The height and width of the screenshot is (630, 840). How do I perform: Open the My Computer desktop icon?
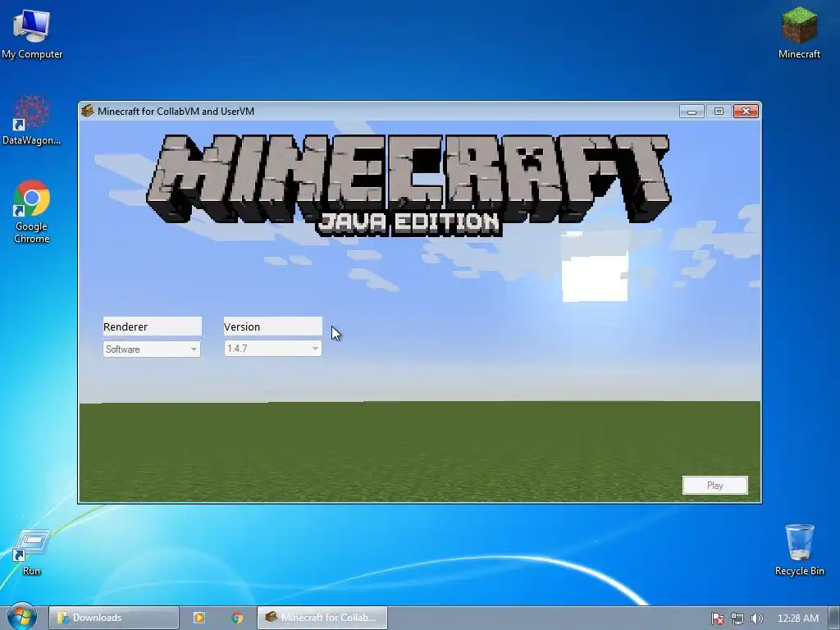[32, 33]
